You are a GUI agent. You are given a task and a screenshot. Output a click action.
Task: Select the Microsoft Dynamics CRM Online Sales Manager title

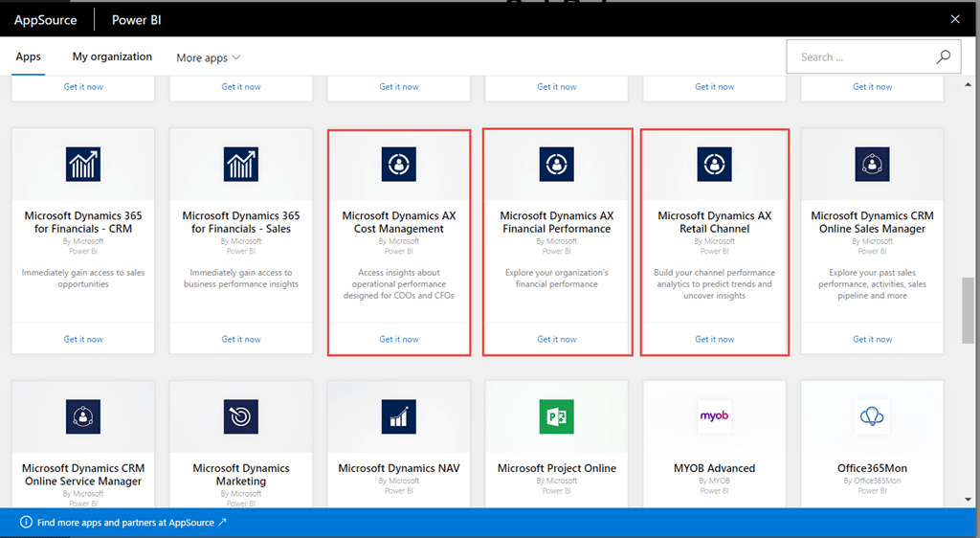872,222
